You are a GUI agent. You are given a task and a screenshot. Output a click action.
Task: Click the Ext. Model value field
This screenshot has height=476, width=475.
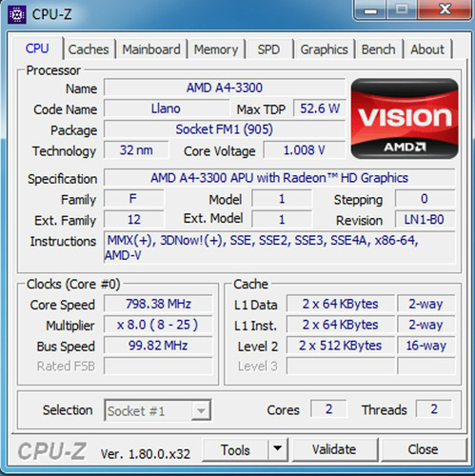click(x=282, y=219)
